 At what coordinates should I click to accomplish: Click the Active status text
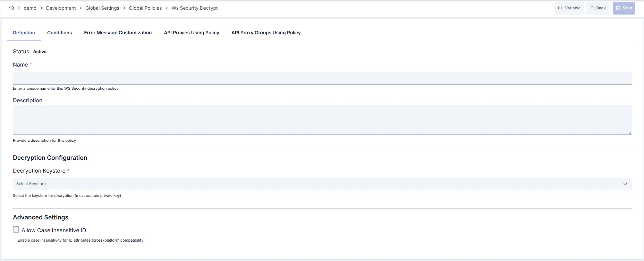tap(40, 52)
